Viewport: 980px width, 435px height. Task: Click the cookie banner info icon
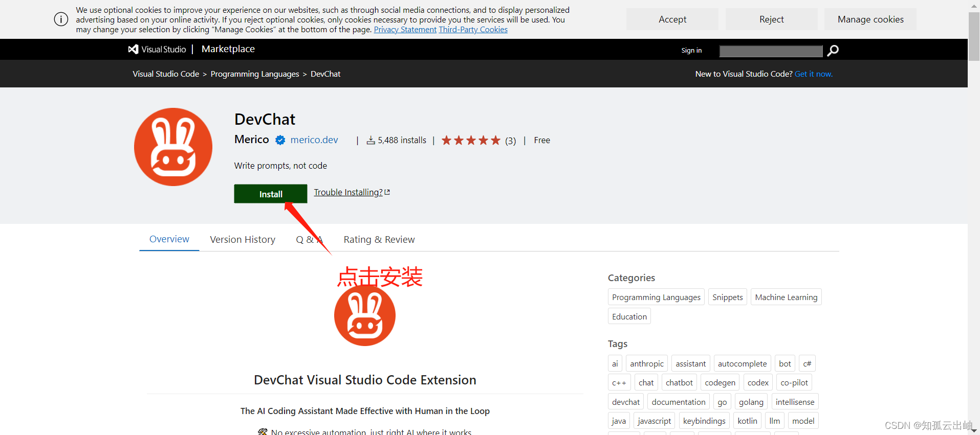(x=61, y=19)
